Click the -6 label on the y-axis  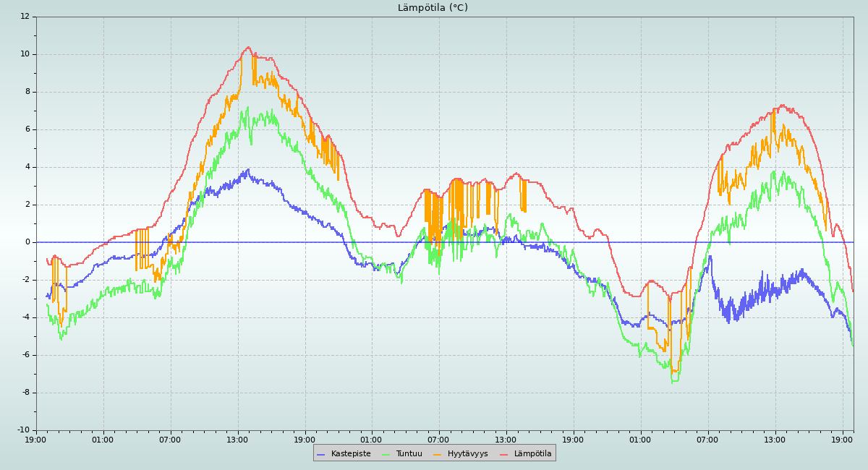[x=25, y=355]
